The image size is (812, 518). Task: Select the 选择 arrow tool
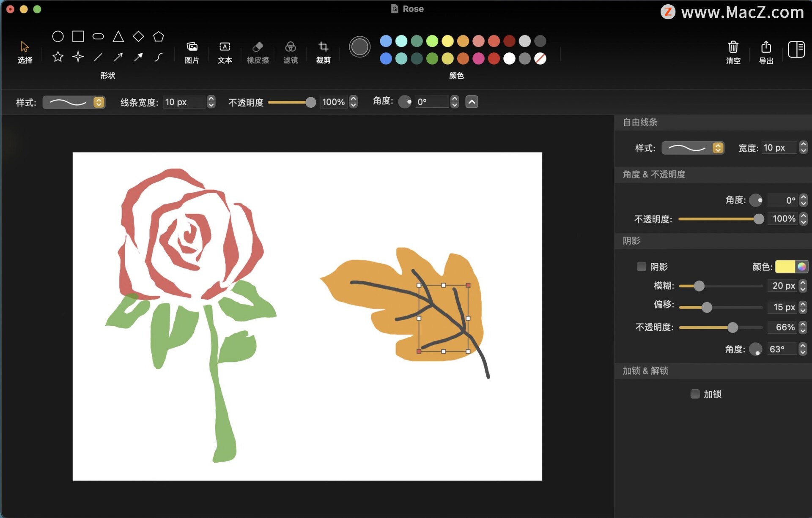25,52
